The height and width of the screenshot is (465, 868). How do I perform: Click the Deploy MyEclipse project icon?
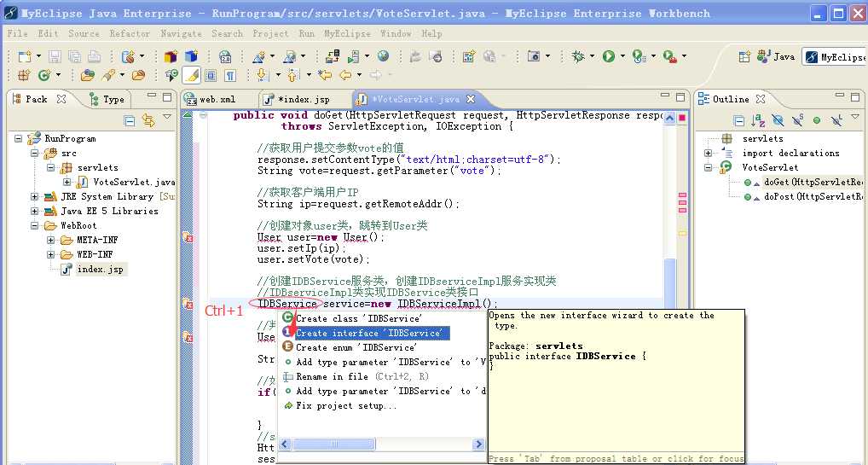(332, 56)
